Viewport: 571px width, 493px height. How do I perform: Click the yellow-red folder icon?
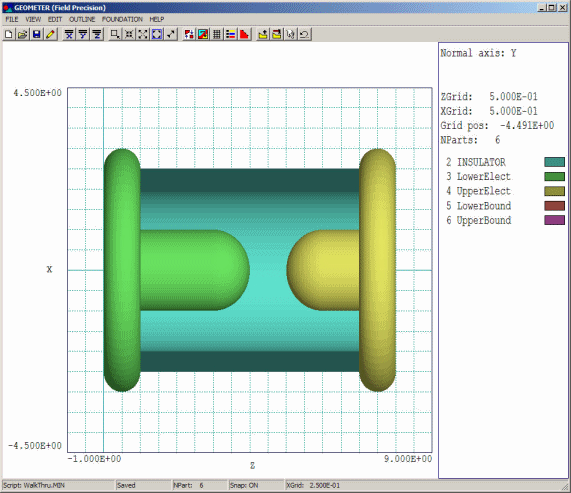pos(277,35)
